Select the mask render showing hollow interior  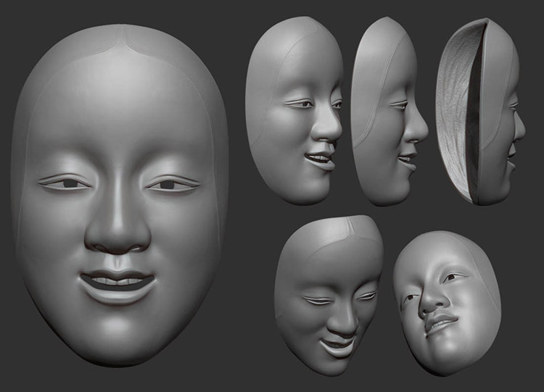pyautogui.click(x=480, y=112)
